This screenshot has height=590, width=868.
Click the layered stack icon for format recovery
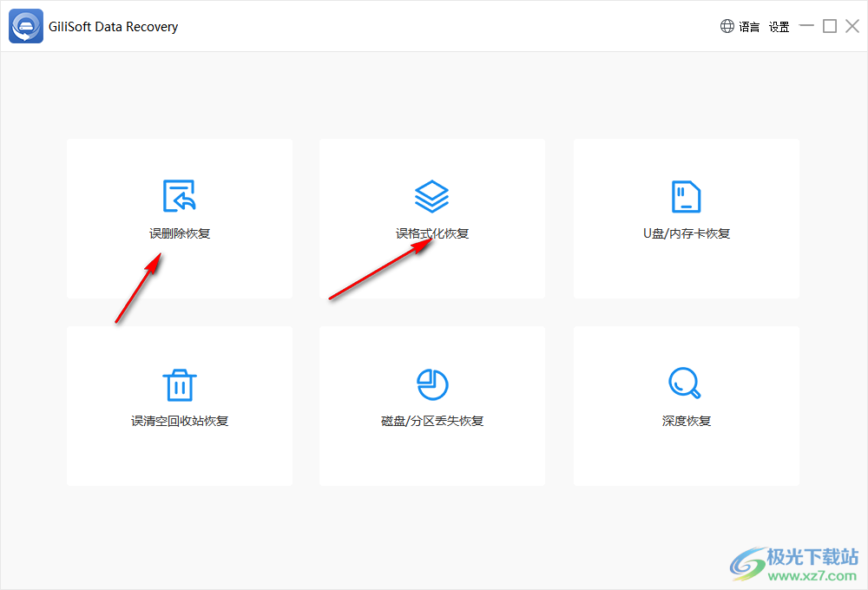[x=431, y=194]
